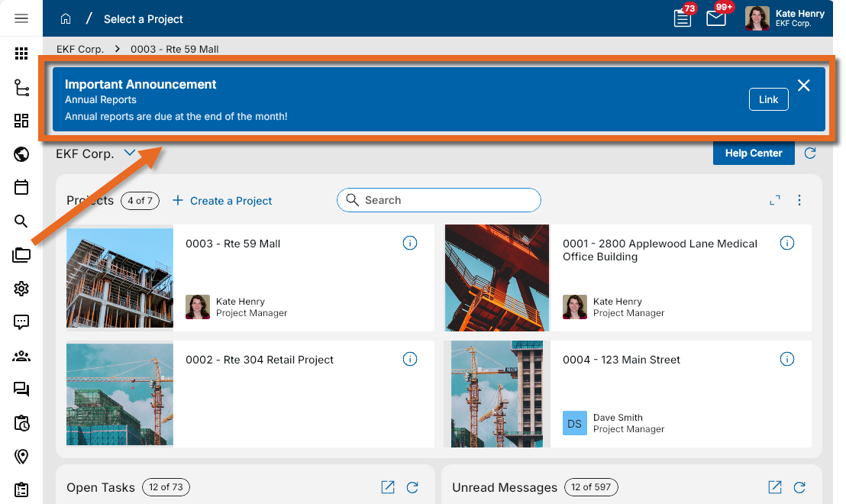
Task: Open the mail icon showing 99+ messages
Action: click(716, 18)
